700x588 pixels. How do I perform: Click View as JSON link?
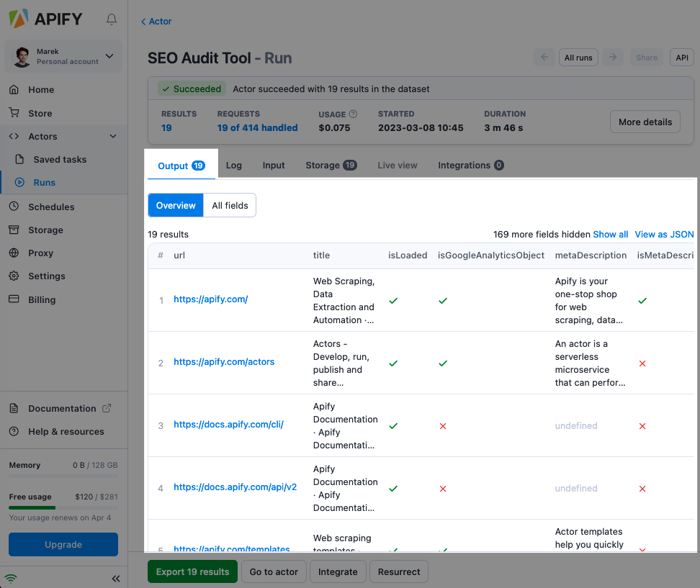[664, 234]
